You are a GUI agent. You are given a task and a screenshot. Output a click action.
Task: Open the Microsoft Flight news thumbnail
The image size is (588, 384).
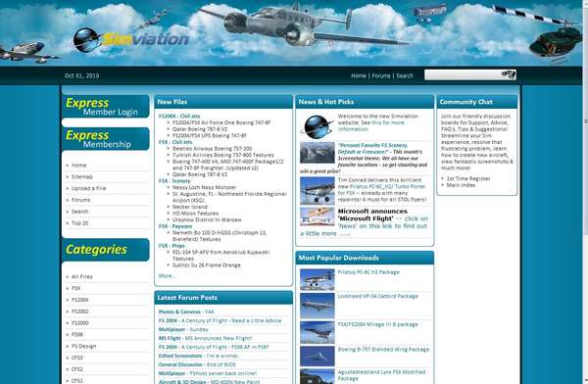pyautogui.click(x=317, y=216)
